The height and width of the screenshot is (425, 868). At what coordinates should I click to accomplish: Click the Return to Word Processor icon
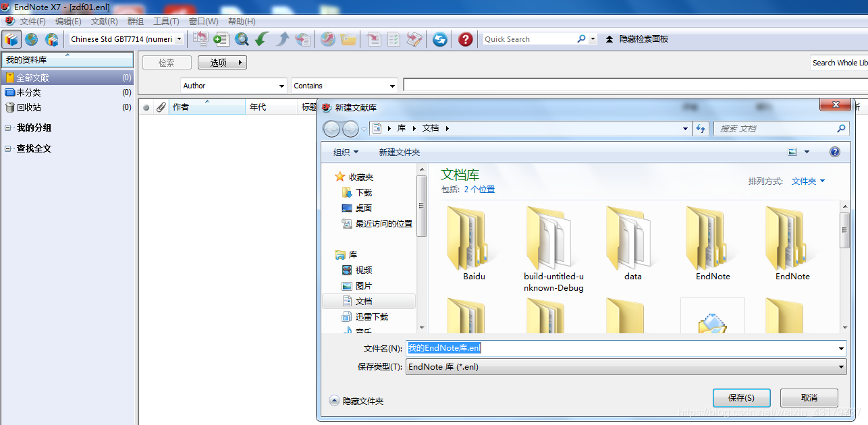pos(414,39)
